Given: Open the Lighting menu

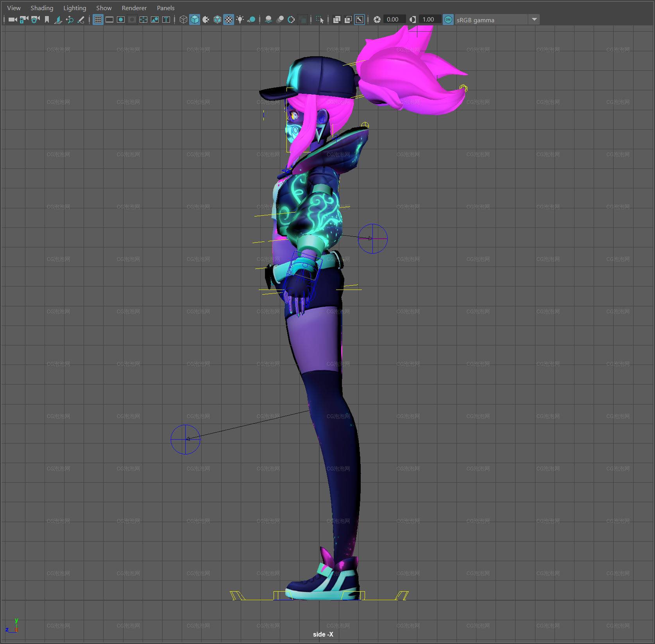Looking at the screenshot, I should click(75, 8).
